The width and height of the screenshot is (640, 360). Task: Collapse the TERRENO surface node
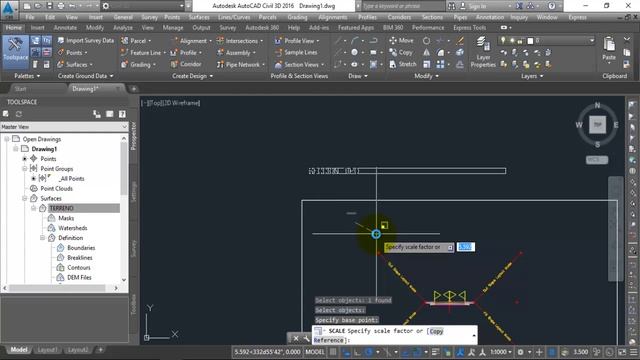coord(33,208)
